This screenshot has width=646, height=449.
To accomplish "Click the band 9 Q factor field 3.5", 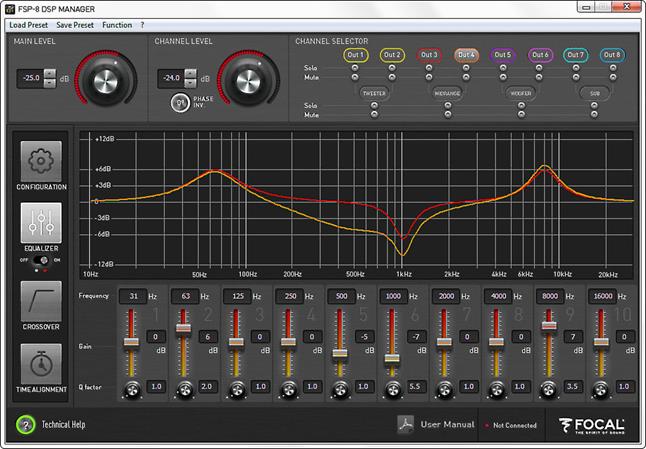I will point(573,386).
